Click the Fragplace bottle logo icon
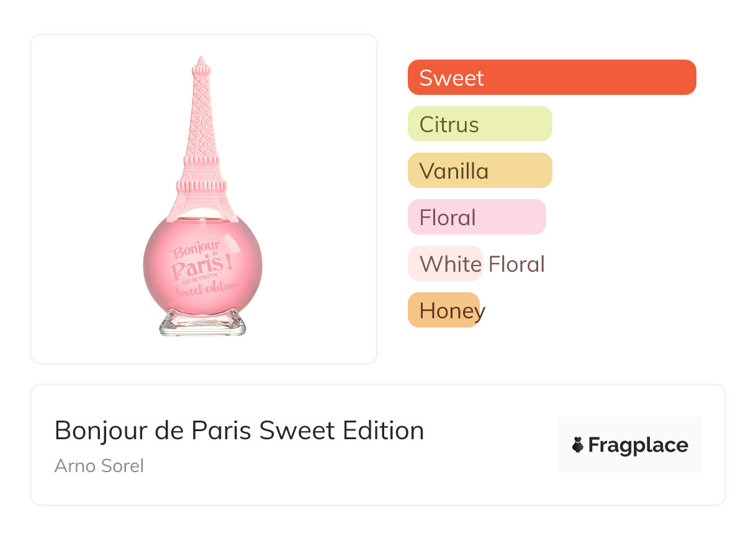Image resolution: width=756 pixels, height=536 pixels. tap(578, 445)
